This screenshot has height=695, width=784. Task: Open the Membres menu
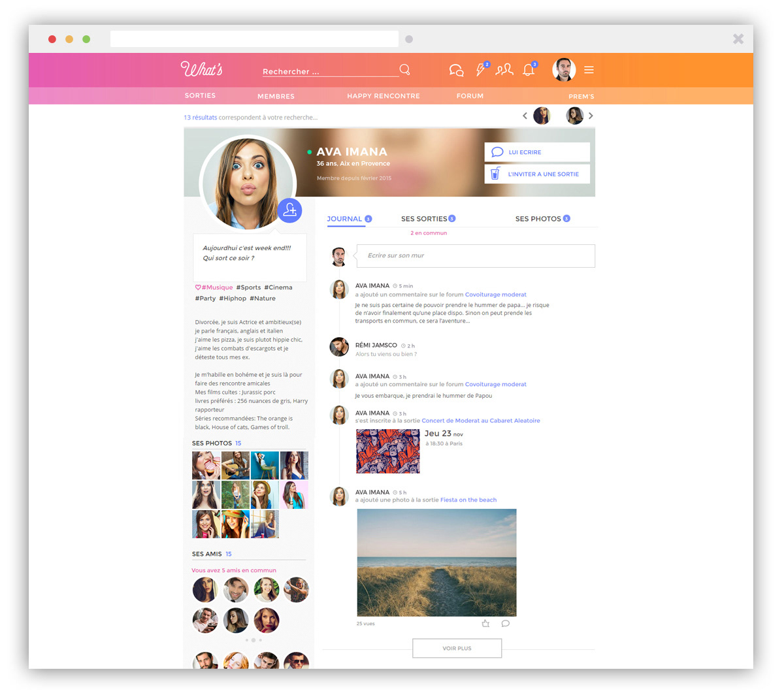(x=276, y=96)
